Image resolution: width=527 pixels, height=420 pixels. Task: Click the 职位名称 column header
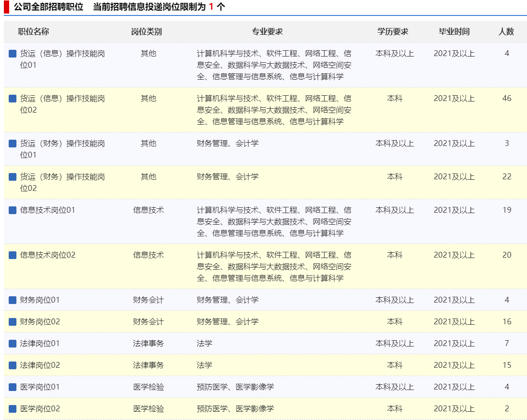[33, 31]
